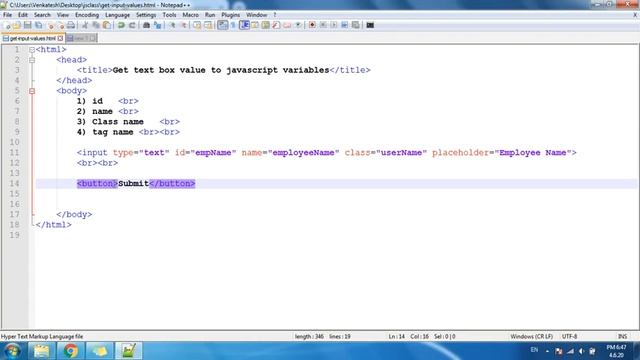The height and width of the screenshot is (360, 640).
Task: Click the New file toolbar icon
Action: (x=7, y=25)
